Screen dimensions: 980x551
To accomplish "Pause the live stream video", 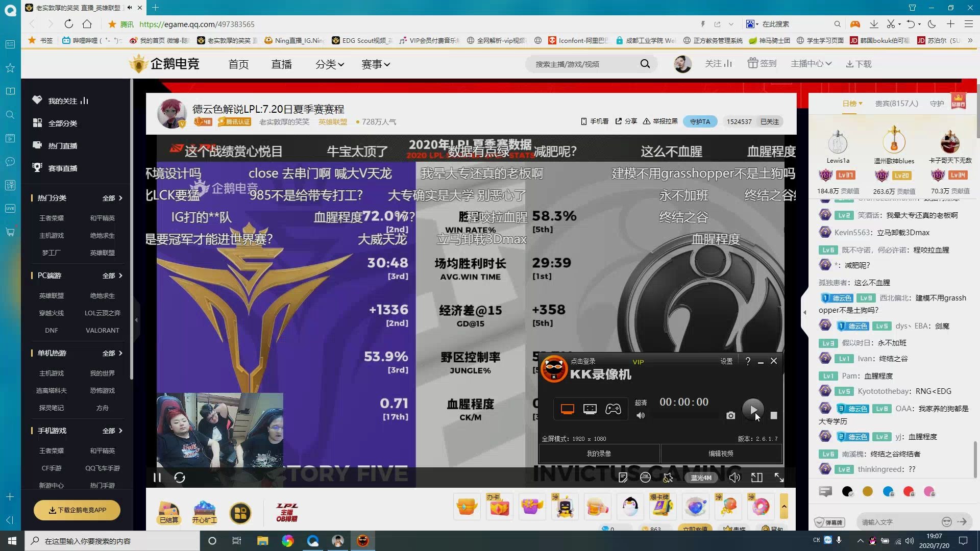I will coord(157,478).
